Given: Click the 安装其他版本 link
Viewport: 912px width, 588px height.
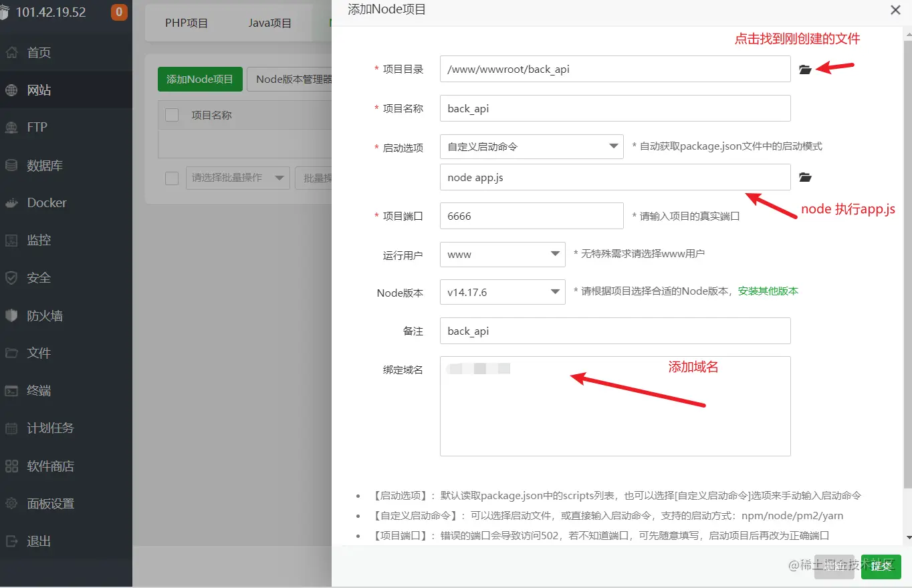Looking at the screenshot, I should 768,291.
